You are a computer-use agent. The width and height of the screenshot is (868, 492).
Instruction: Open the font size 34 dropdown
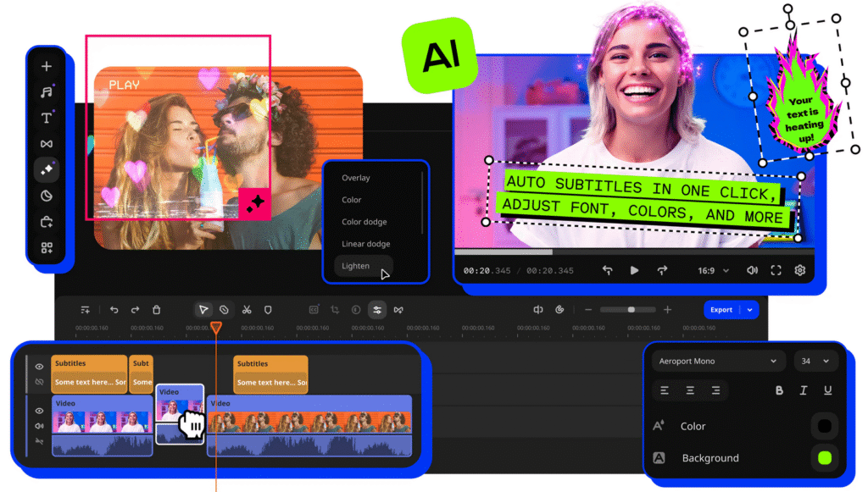point(815,361)
